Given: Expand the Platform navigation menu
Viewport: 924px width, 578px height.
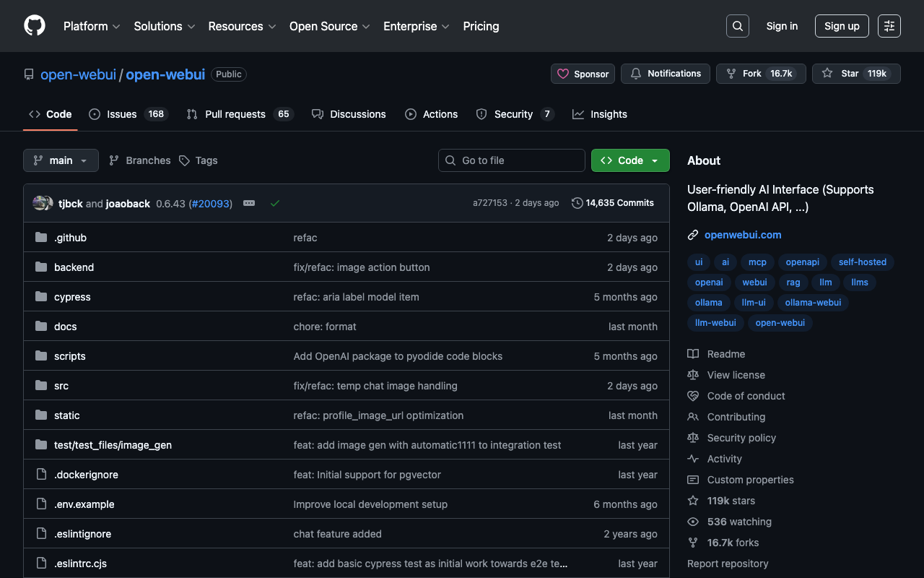Looking at the screenshot, I should [x=91, y=26].
